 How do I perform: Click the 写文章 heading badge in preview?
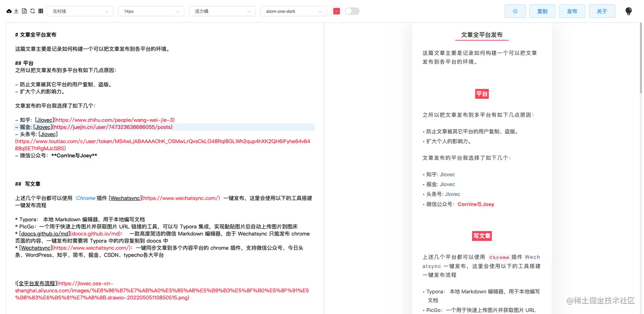pos(482,236)
